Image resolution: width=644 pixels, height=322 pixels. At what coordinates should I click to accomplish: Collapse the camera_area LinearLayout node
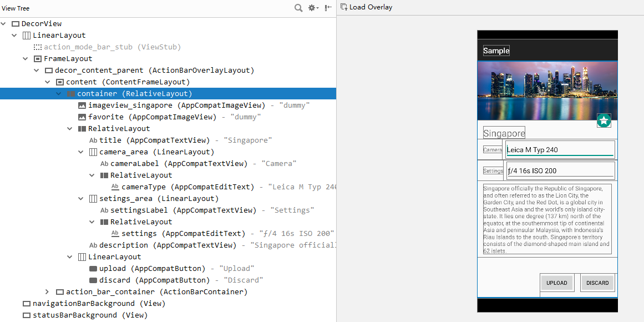[x=81, y=152]
